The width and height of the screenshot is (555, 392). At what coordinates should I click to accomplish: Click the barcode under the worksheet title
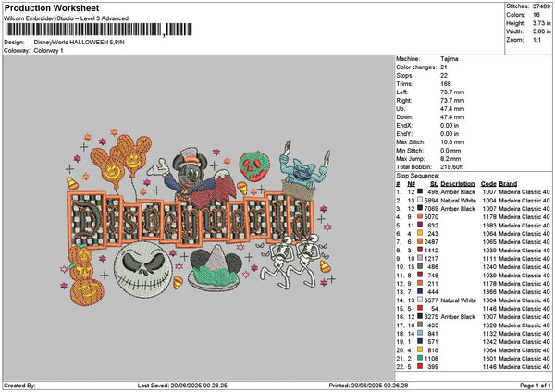click(x=98, y=30)
